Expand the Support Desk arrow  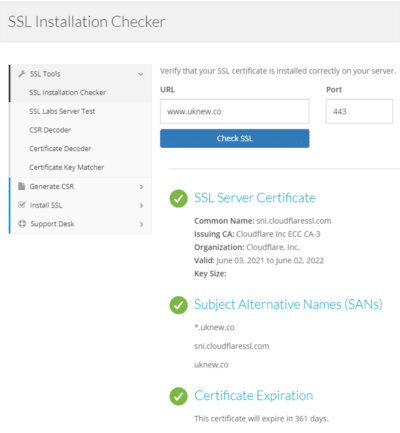[x=141, y=224]
